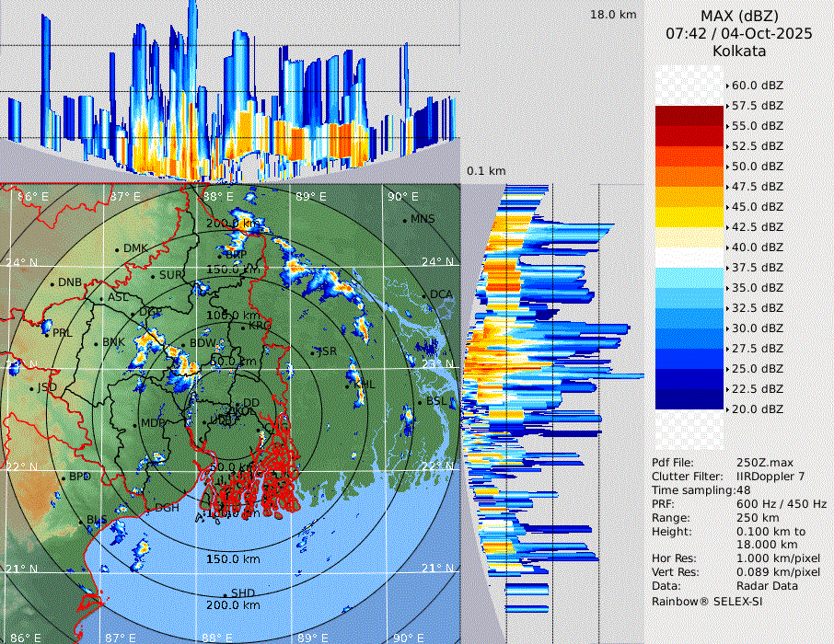The width and height of the screenshot is (834, 644).
Task: Select the darkest blue swatch at legend bottom
Action: pos(689,398)
